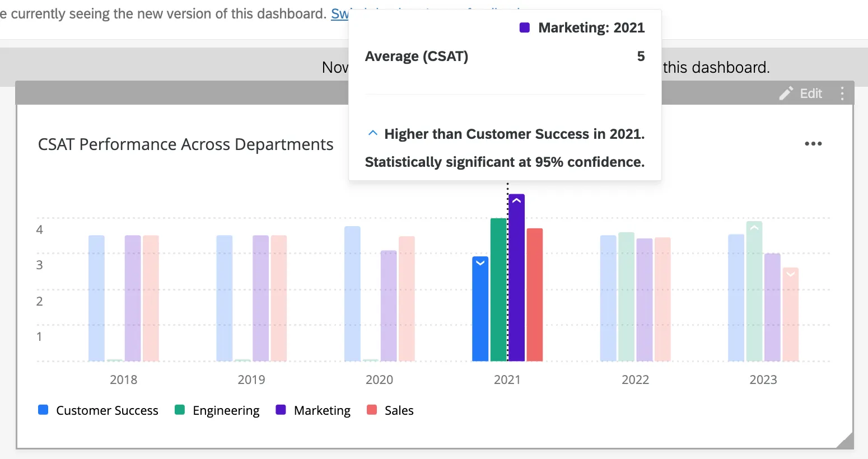Click the downward chevron on the Customer Success 2021 bar
Screen dimensions: 868x459
[480, 263]
